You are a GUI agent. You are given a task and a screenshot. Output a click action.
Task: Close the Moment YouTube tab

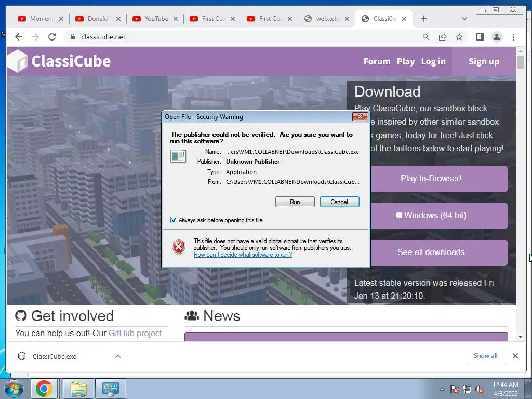[61, 19]
